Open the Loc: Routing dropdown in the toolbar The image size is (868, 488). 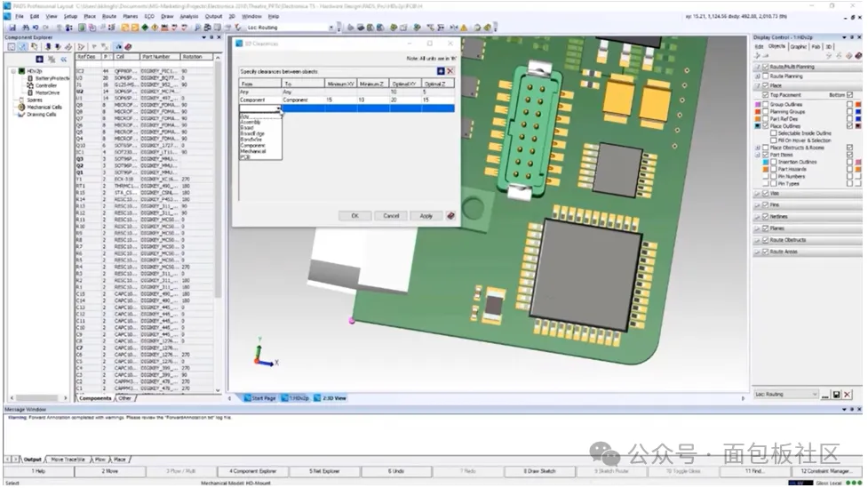click(x=331, y=28)
